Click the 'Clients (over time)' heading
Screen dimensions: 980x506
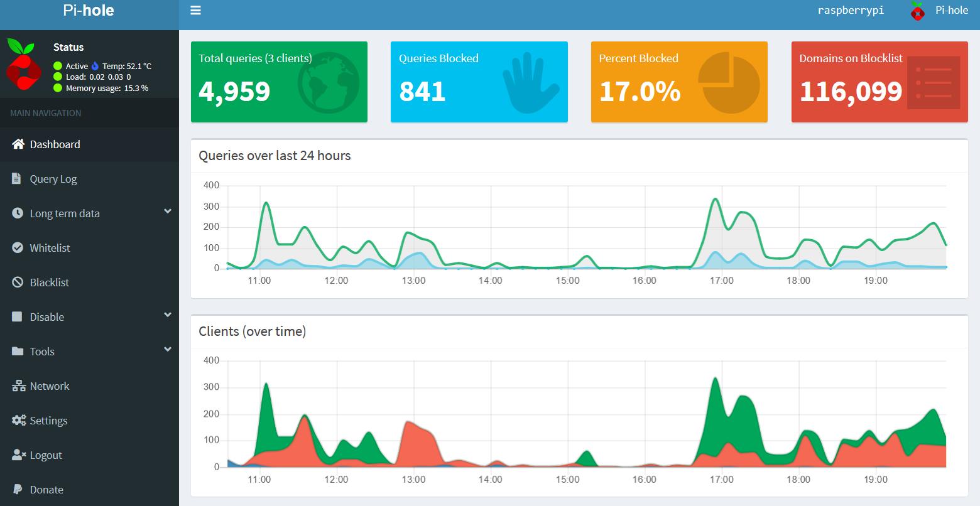click(x=252, y=331)
